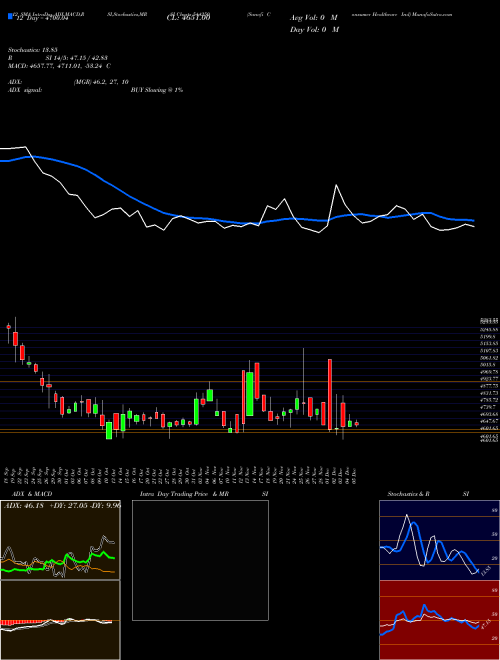The height and width of the screenshot is (660, 500).
Task: Click the 'BUY Slowing @ 1%' signal text
Action: coord(157,90)
